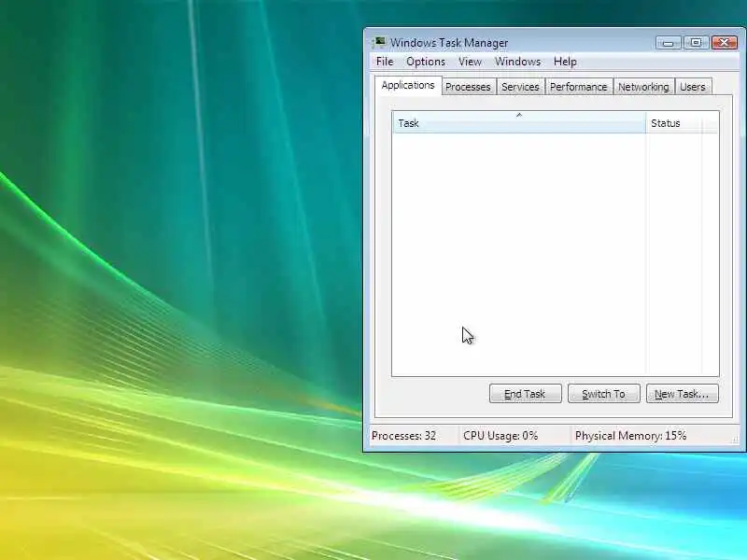Open the Help menu
The image size is (747, 560).
coord(565,62)
